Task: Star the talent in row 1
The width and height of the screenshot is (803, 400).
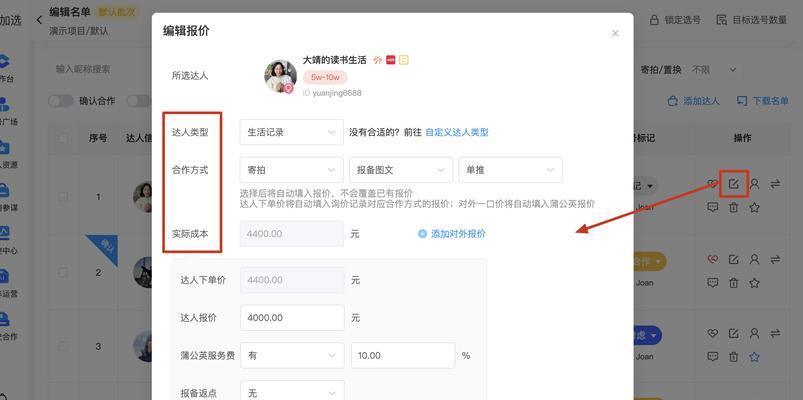Action: click(754, 207)
